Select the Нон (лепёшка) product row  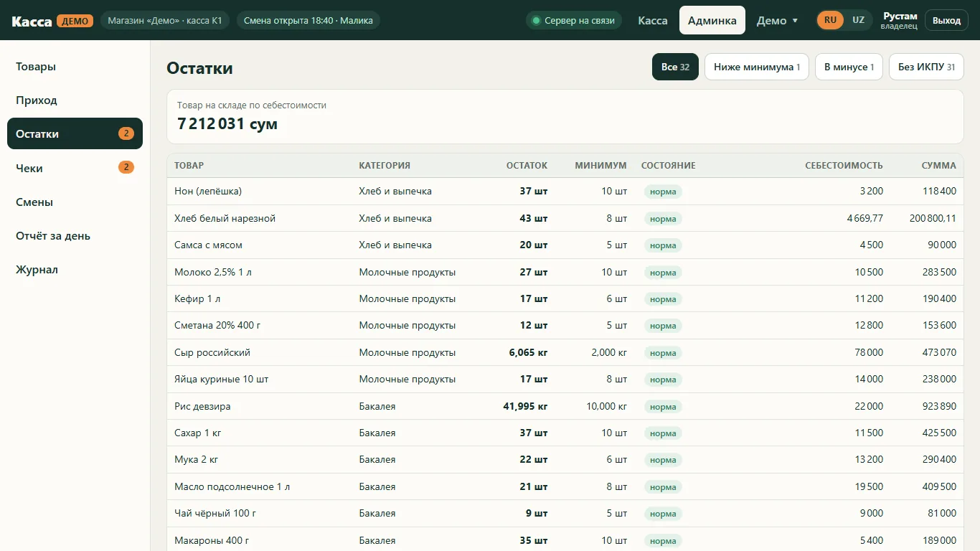pyautogui.click(x=565, y=192)
